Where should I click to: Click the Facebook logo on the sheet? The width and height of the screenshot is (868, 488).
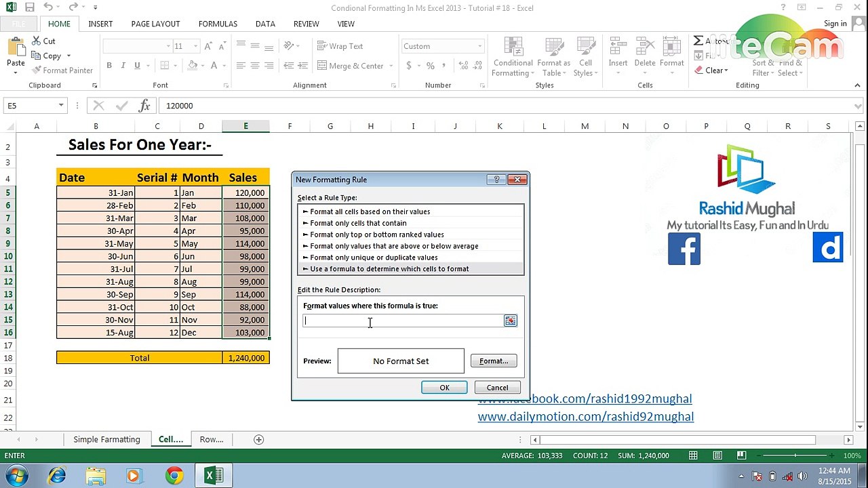coord(684,249)
